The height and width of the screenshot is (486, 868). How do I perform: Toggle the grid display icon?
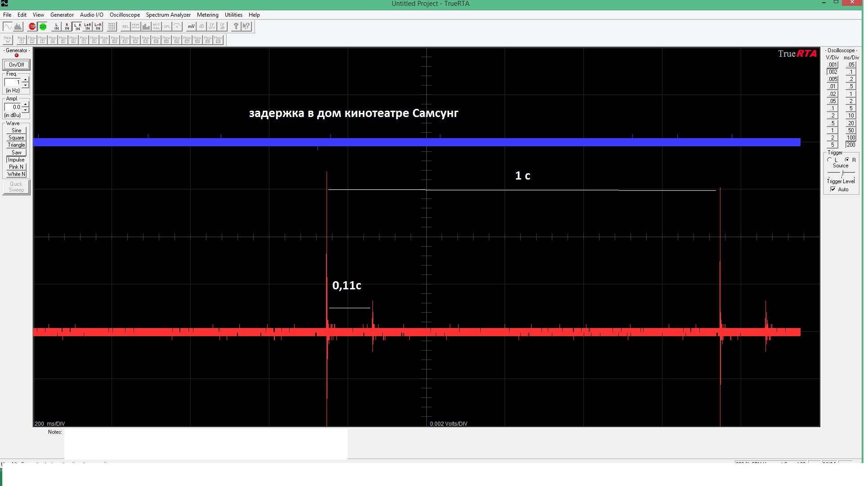[112, 27]
